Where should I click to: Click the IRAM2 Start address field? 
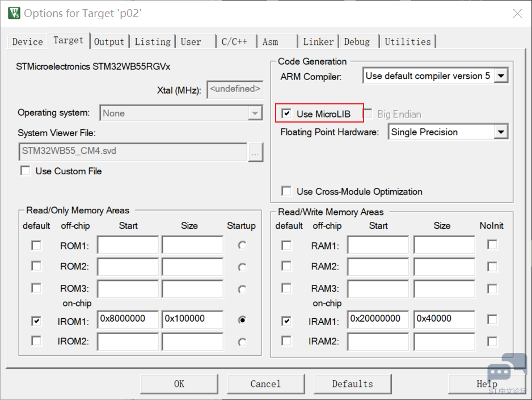[x=378, y=342]
